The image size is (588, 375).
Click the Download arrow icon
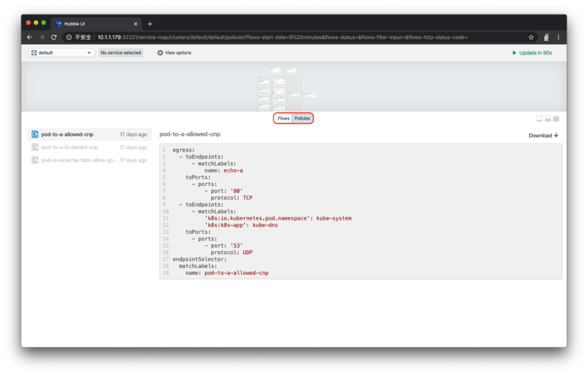pos(556,135)
